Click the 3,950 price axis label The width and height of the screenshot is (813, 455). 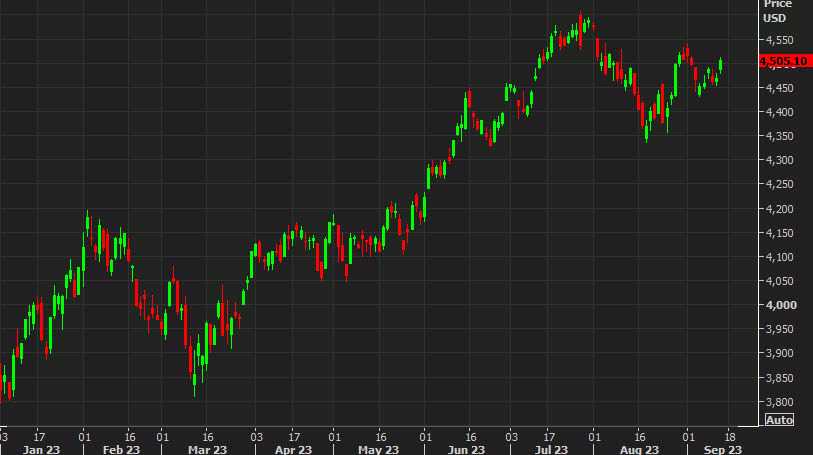pyautogui.click(x=779, y=329)
